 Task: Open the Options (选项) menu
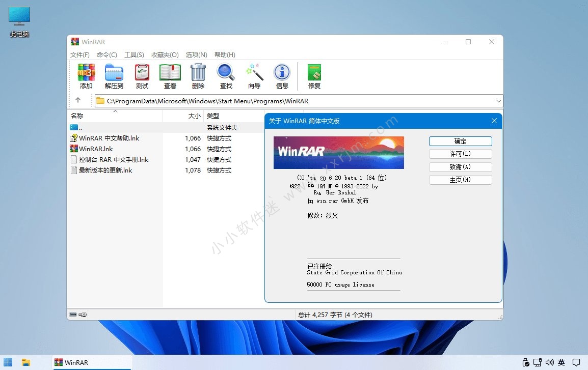pos(196,55)
